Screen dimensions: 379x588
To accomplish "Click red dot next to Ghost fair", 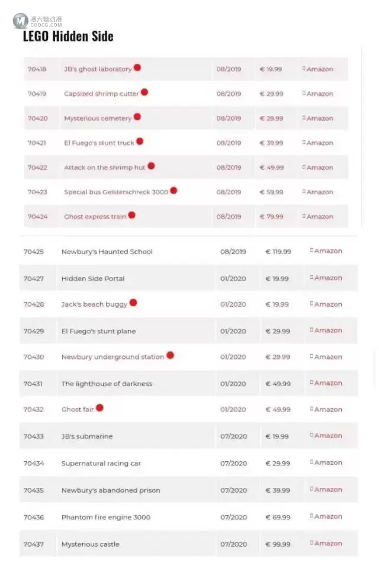I will pyautogui.click(x=99, y=407).
